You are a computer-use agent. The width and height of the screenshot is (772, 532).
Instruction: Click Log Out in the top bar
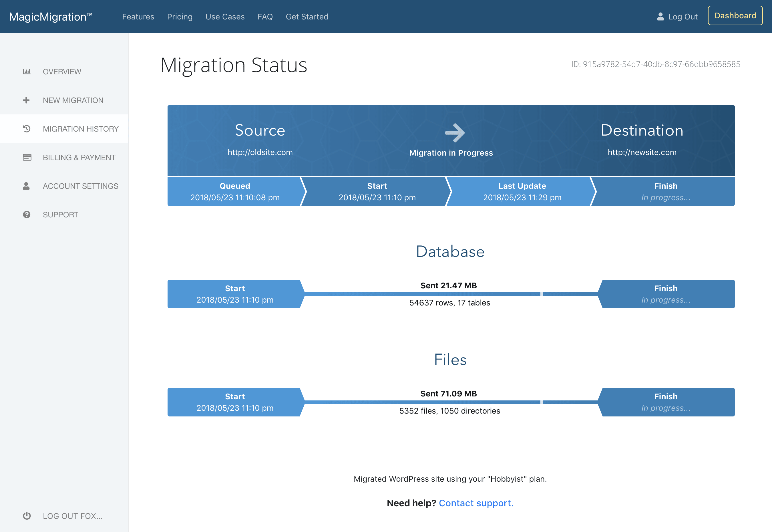683,17
